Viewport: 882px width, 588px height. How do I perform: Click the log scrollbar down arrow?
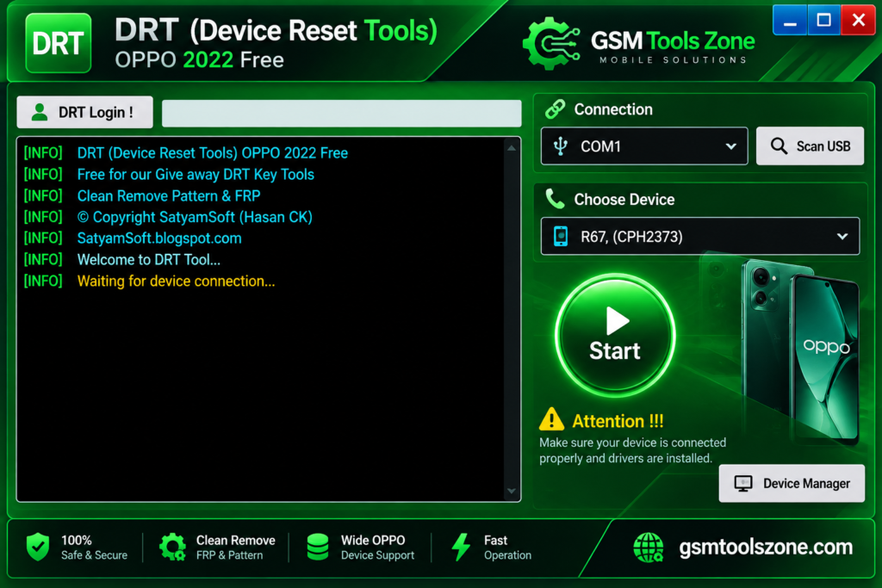(512, 491)
